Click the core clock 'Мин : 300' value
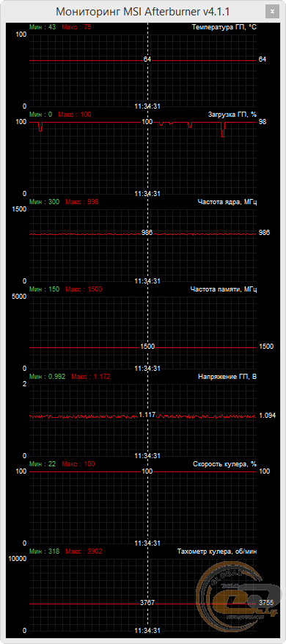This screenshot has height=644, width=286. [44, 202]
